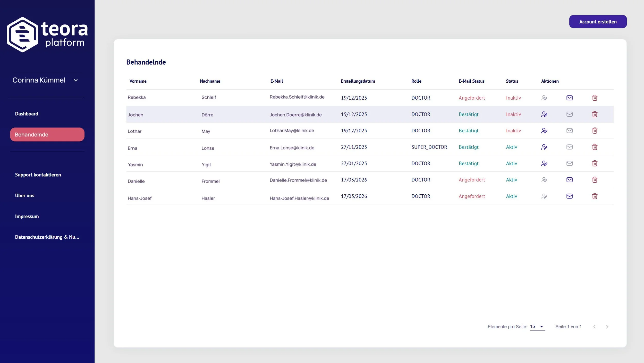This screenshot has height=363, width=644.
Task: Open Support kontaktieren
Action: tap(38, 175)
